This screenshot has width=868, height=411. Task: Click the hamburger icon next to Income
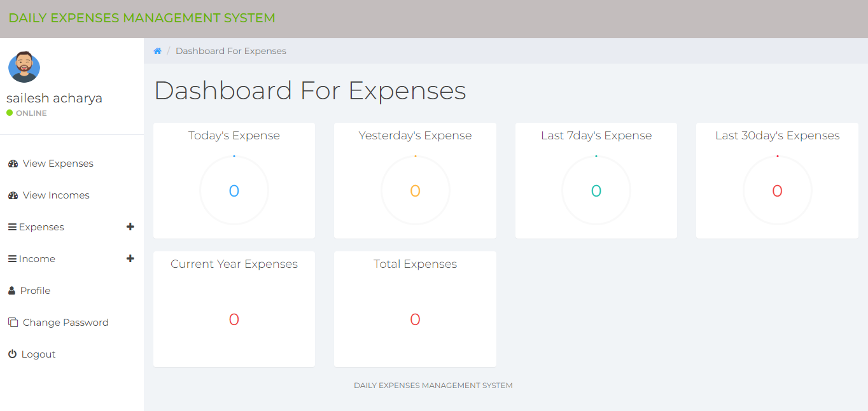pos(12,259)
